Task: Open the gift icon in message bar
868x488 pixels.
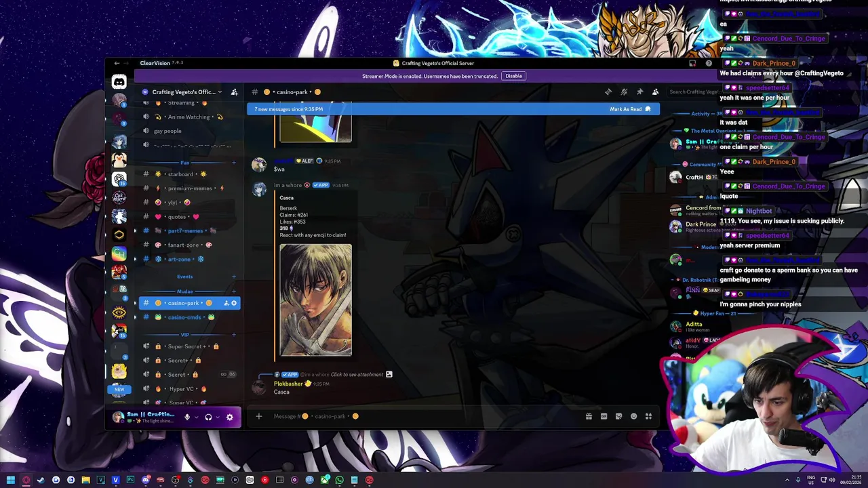Action: (x=589, y=416)
